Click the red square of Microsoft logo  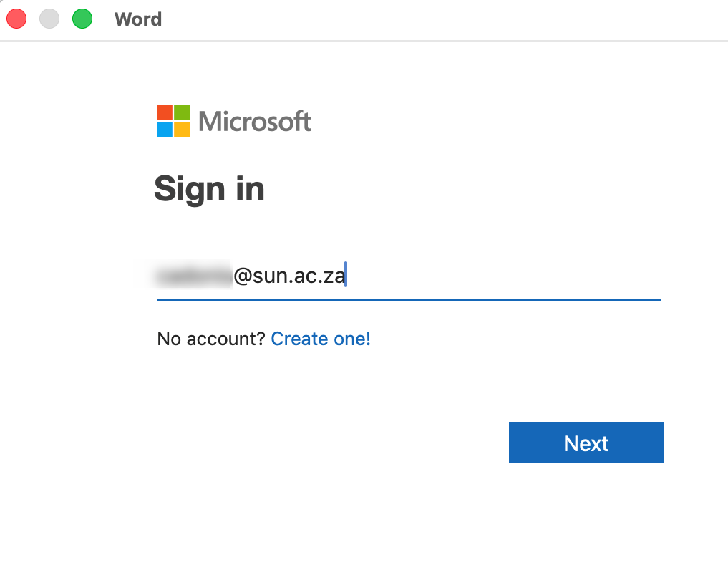point(165,112)
